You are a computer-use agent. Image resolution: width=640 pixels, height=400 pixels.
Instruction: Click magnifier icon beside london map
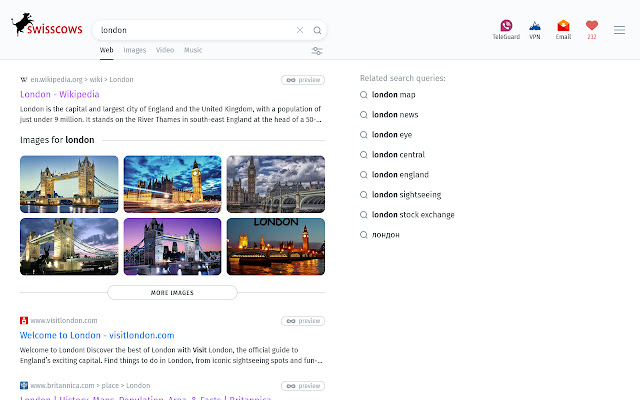click(364, 95)
